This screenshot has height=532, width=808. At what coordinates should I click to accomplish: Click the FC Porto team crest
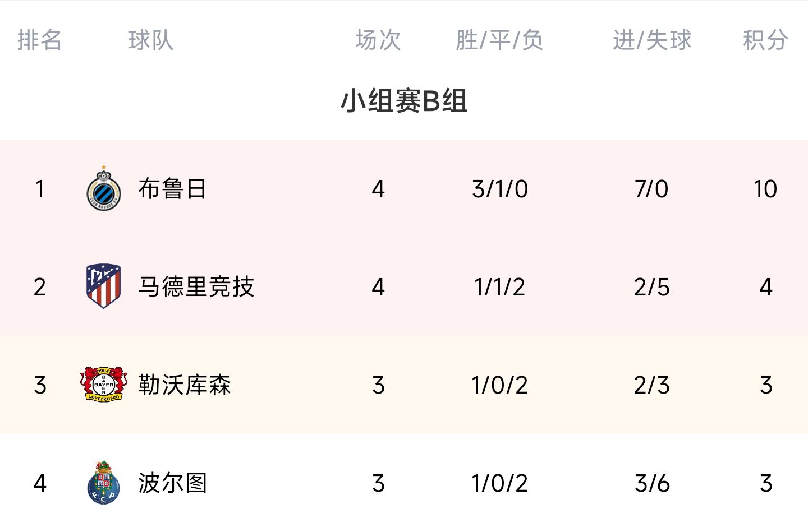point(104,482)
